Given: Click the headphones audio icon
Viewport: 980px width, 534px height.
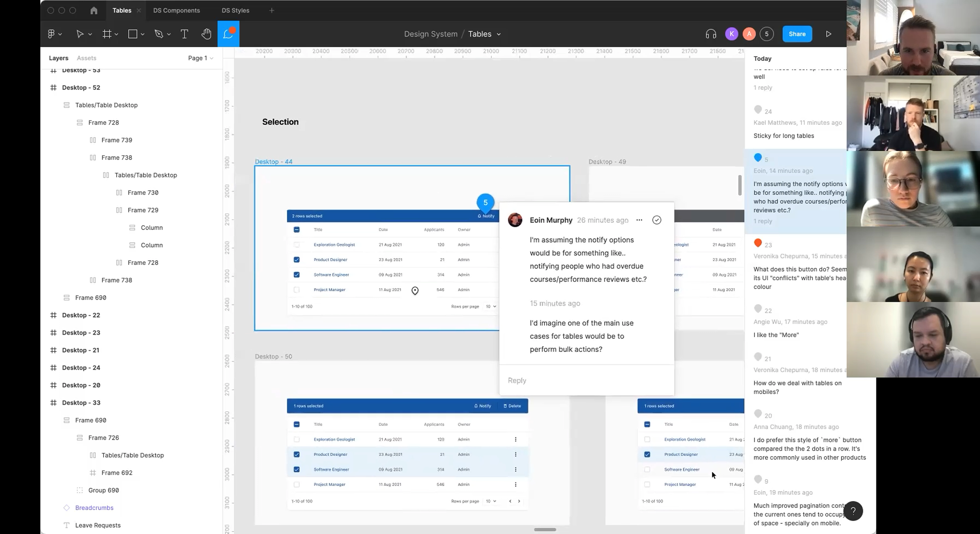Looking at the screenshot, I should 711,34.
